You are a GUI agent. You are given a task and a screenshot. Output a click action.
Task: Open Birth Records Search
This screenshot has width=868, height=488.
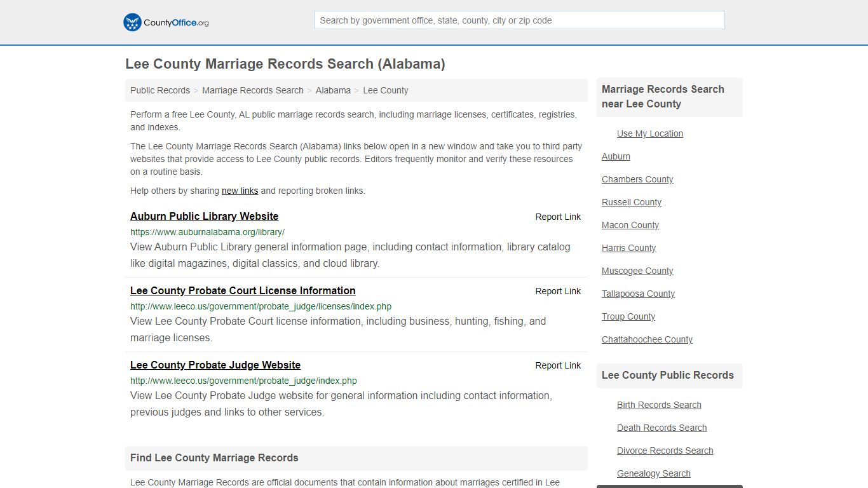click(659, 405)
